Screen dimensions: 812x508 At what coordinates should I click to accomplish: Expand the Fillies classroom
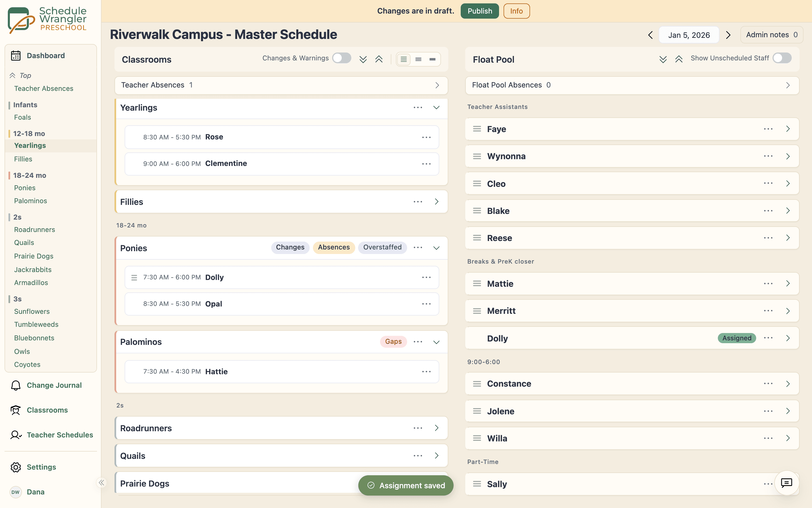pos(436,202)
